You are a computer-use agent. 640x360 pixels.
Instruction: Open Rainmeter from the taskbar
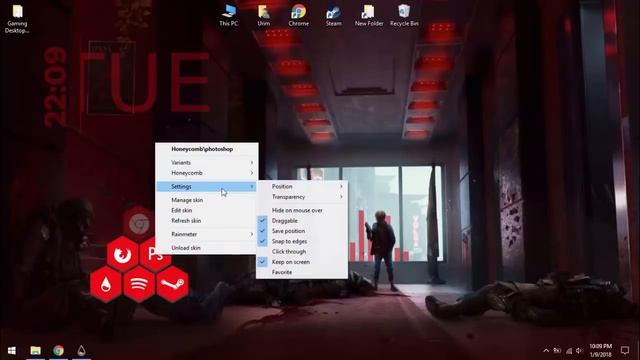(81, 351)
